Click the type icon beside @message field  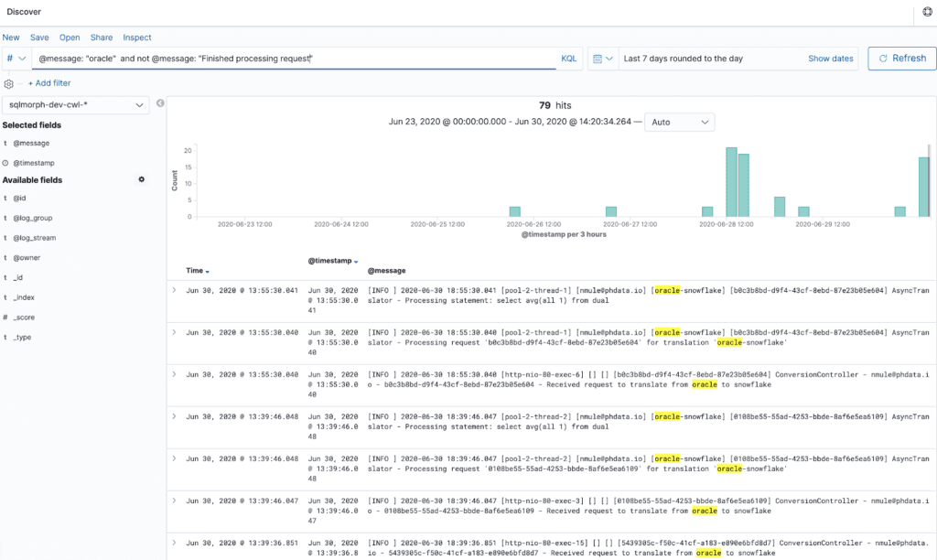point(5,143)
